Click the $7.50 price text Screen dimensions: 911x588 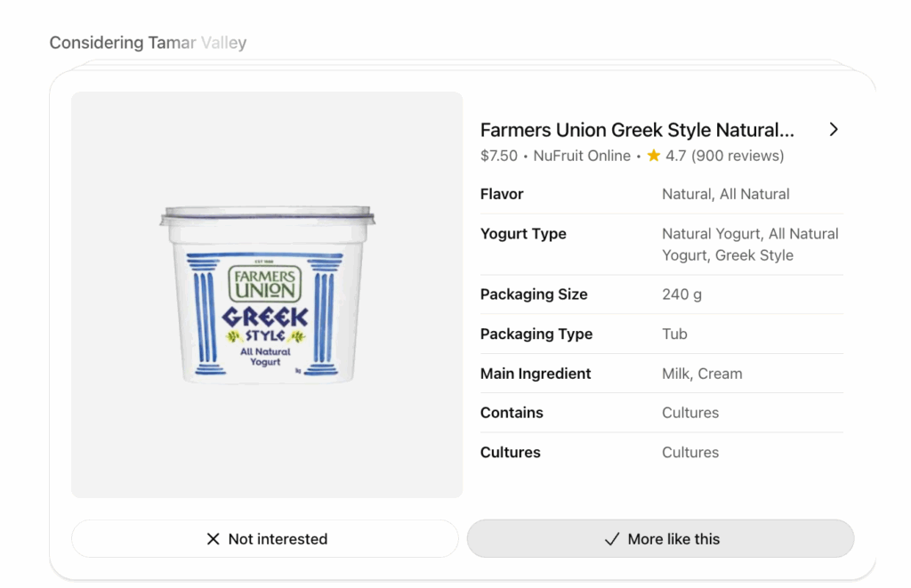point(498,156)
